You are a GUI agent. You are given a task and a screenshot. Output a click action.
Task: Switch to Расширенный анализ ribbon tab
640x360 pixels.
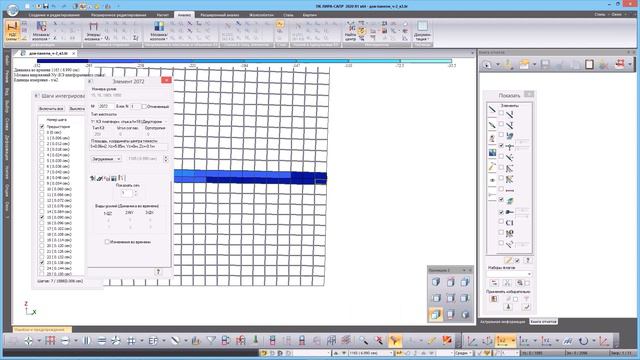pos(220,15)
